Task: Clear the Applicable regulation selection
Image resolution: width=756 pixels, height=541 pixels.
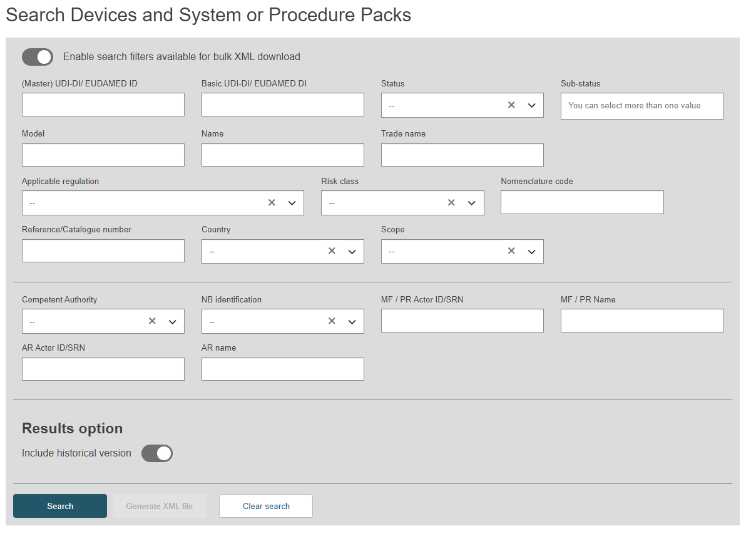Action: pos(272,203)
